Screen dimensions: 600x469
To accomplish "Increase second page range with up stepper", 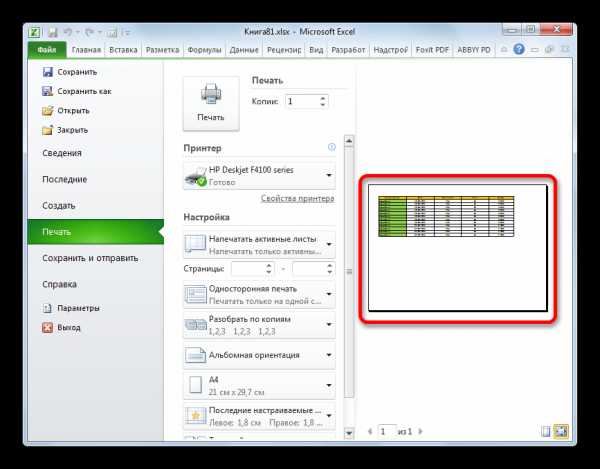I will pyautogui.click(x=330, y=266).
